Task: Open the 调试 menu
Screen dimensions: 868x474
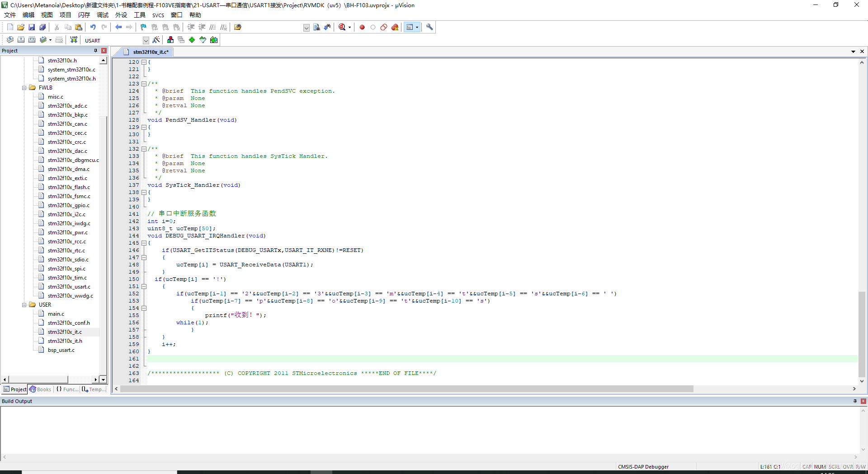Action: point(103,15)
